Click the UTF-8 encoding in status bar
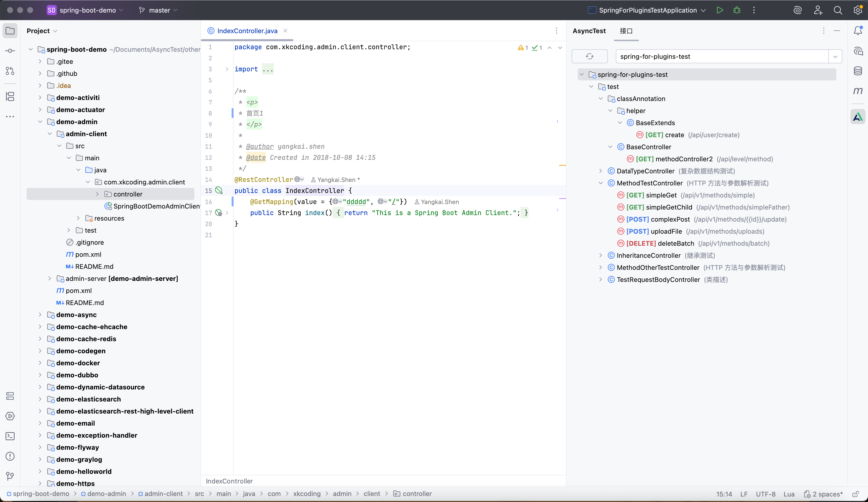The image size is (868, 502). pos(765,494)
